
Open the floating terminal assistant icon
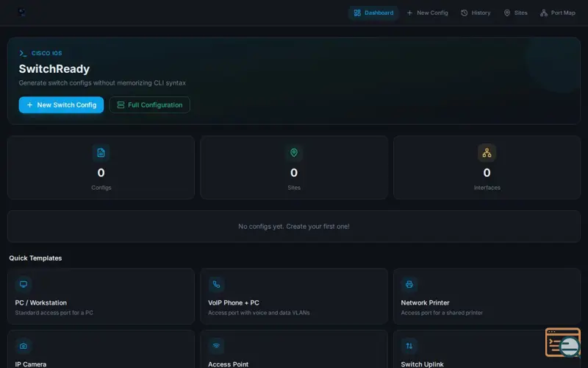[563, 342]
